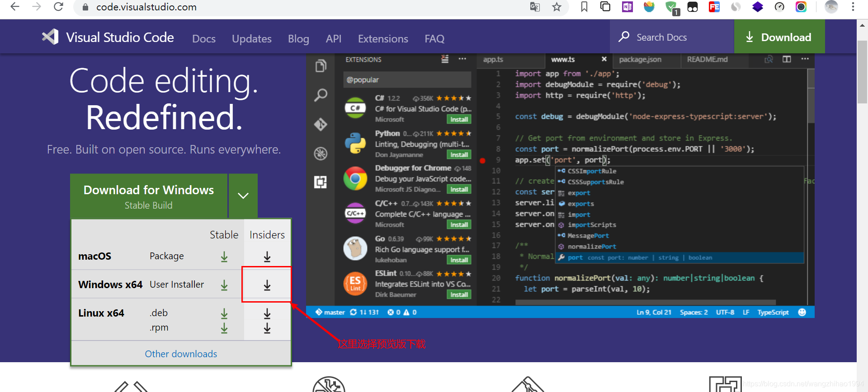Click the Search Docs field

(x=672, y=37)
